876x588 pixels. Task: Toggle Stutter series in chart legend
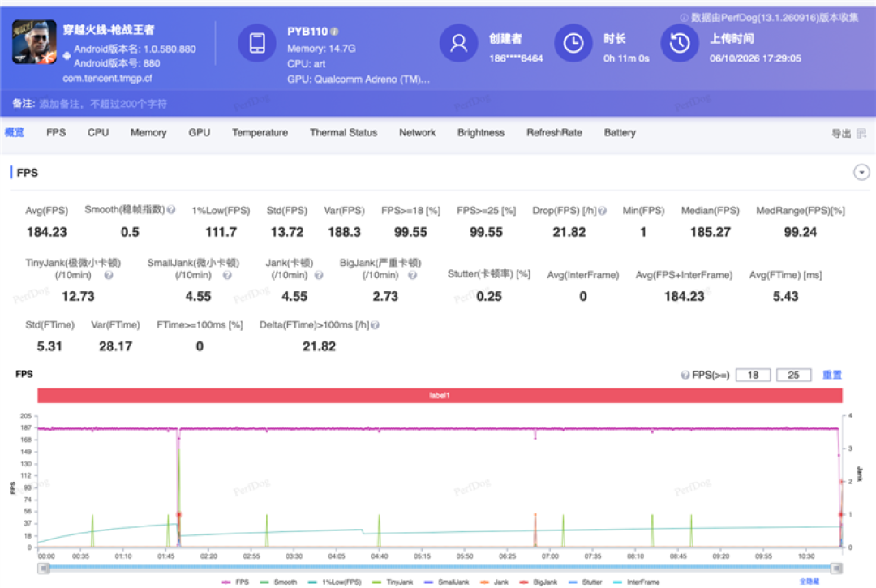(x=585, y=582)
